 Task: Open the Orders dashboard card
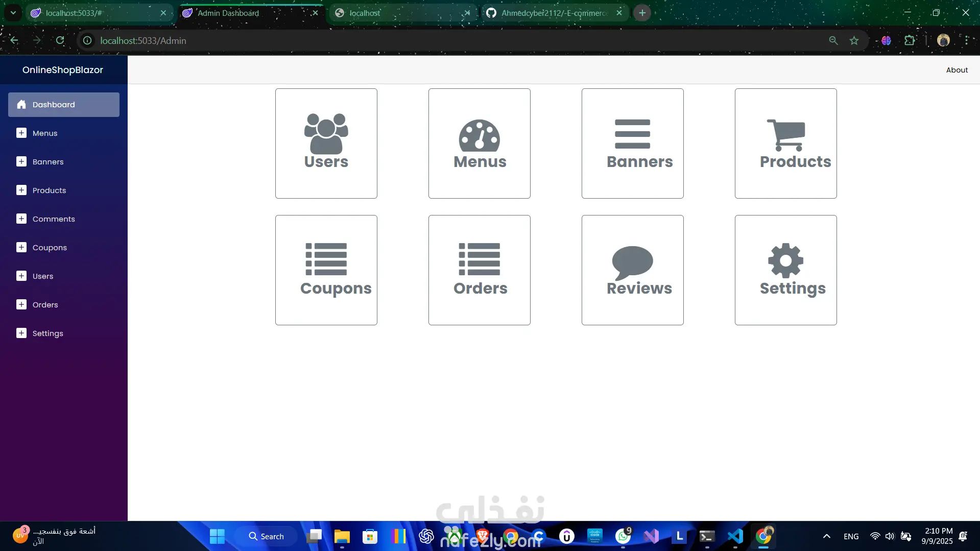(480, 270)
